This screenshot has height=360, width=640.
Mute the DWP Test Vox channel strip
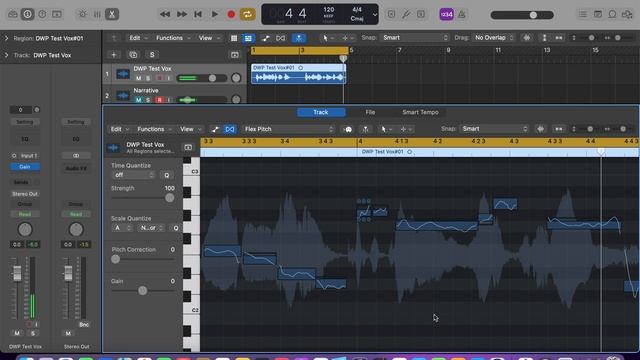[17, 333]
